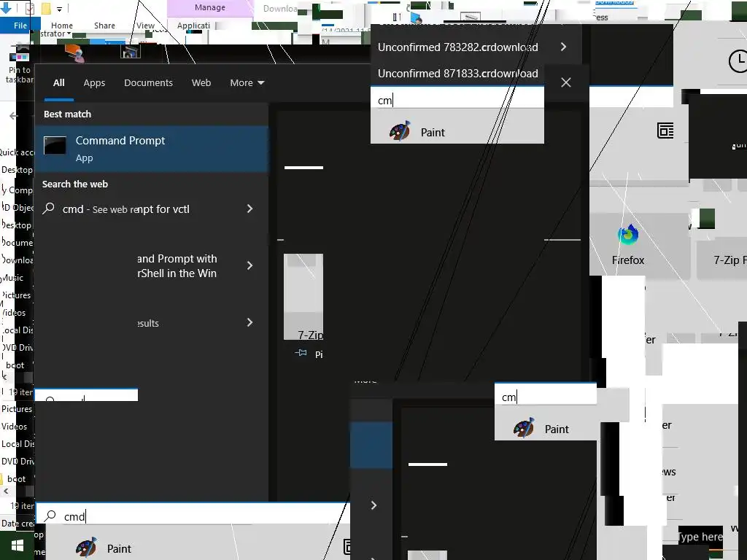Open the Home ribbon tab
Image resolution: width=747 pixels, height=560 pixels.
[62, 26]
